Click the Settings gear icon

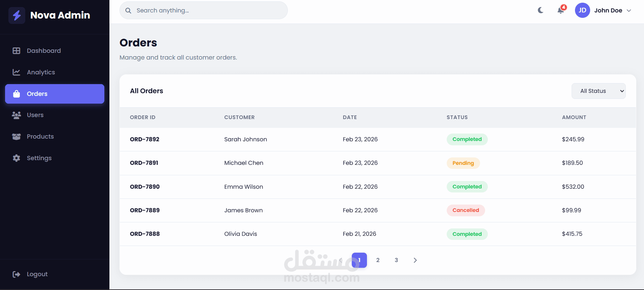coord(16,158)
